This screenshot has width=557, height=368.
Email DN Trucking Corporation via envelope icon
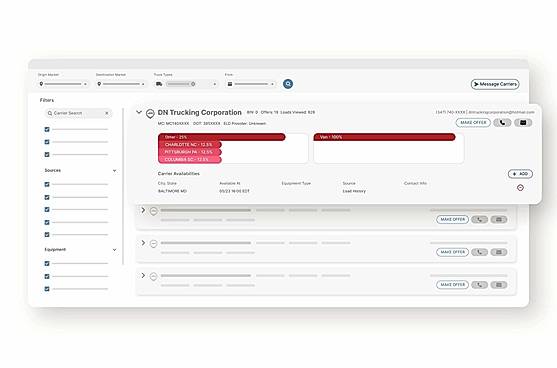pyautogui.click(x=523, y=123)
